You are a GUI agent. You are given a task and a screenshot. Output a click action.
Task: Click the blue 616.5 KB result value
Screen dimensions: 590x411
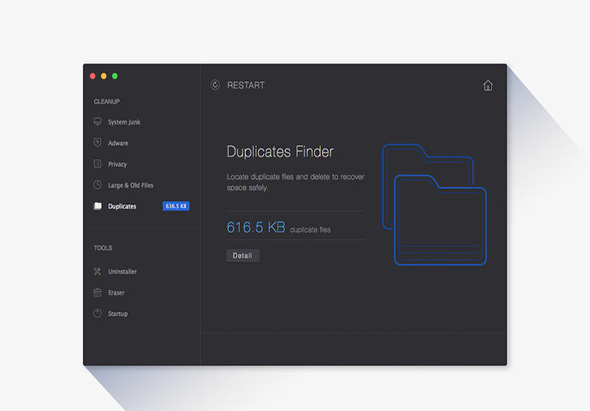point(256,227)
